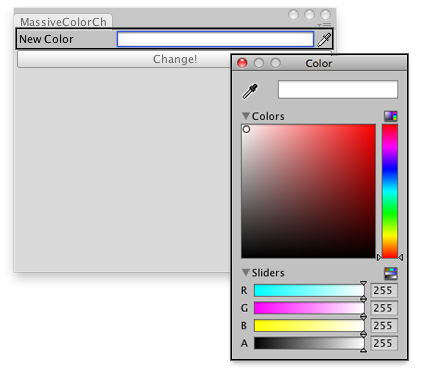Screen dimensions: 425x369
Task: Click the R channel slider bar
Action: coord(309,290)
